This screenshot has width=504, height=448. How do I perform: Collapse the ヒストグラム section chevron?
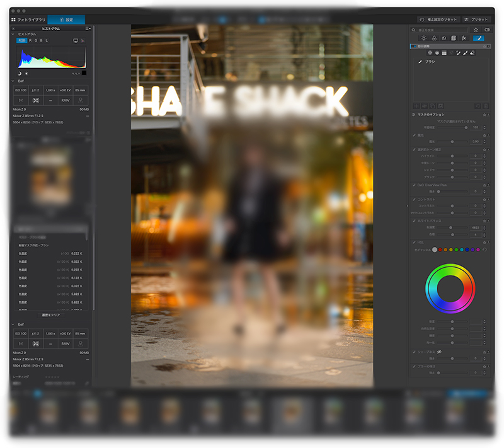point(13,34)
